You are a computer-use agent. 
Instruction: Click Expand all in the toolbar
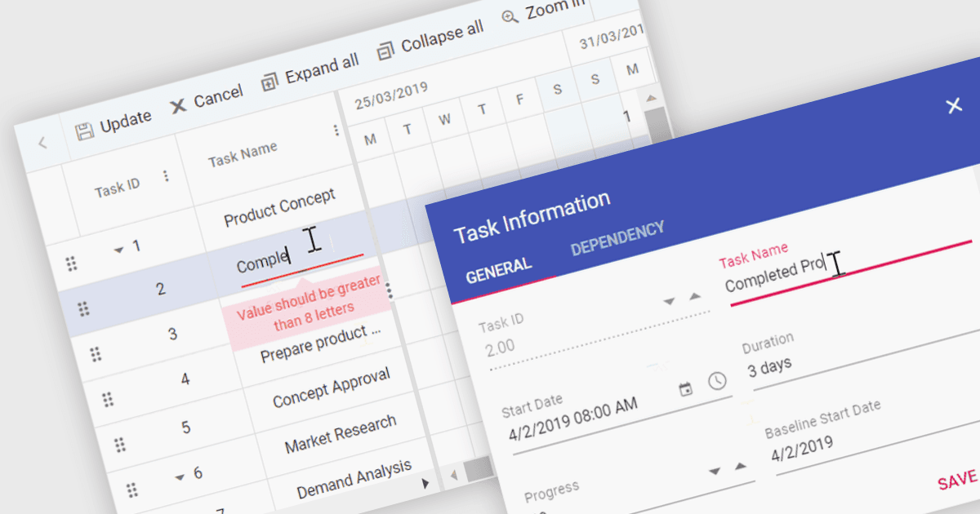(x=310, y=72)
